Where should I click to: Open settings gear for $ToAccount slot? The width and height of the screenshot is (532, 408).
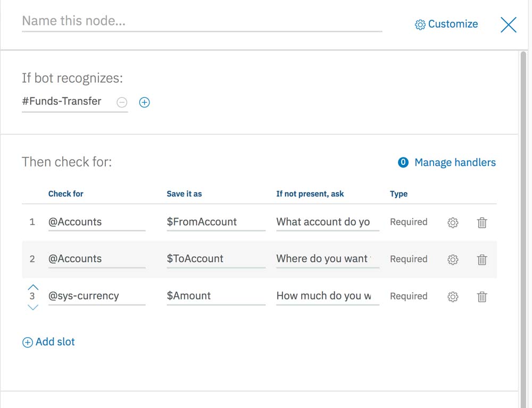pyautogui.click(x=453, y=260)
